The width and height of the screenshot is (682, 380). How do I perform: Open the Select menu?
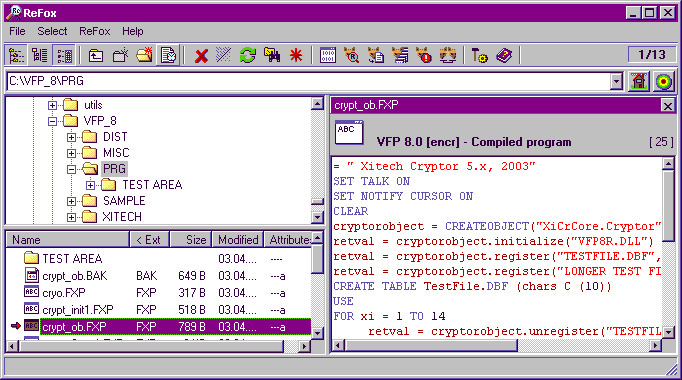[x=52, y=31]
